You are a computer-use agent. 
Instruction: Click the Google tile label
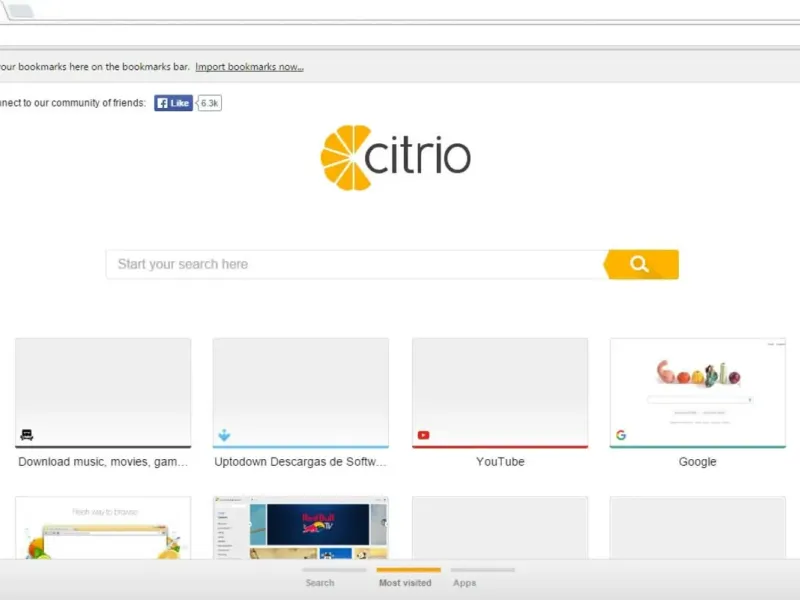point(697,462)
